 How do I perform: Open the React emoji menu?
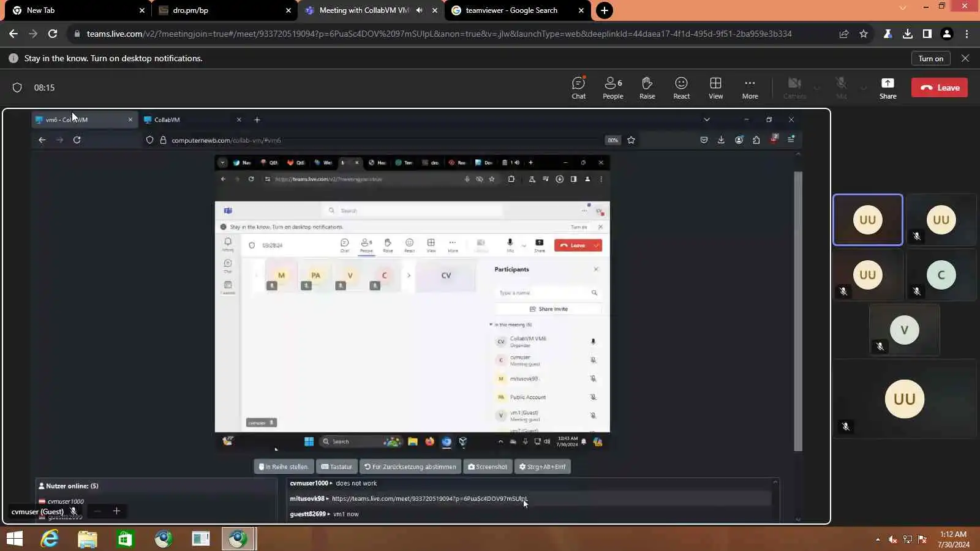(x=681, y=88)
